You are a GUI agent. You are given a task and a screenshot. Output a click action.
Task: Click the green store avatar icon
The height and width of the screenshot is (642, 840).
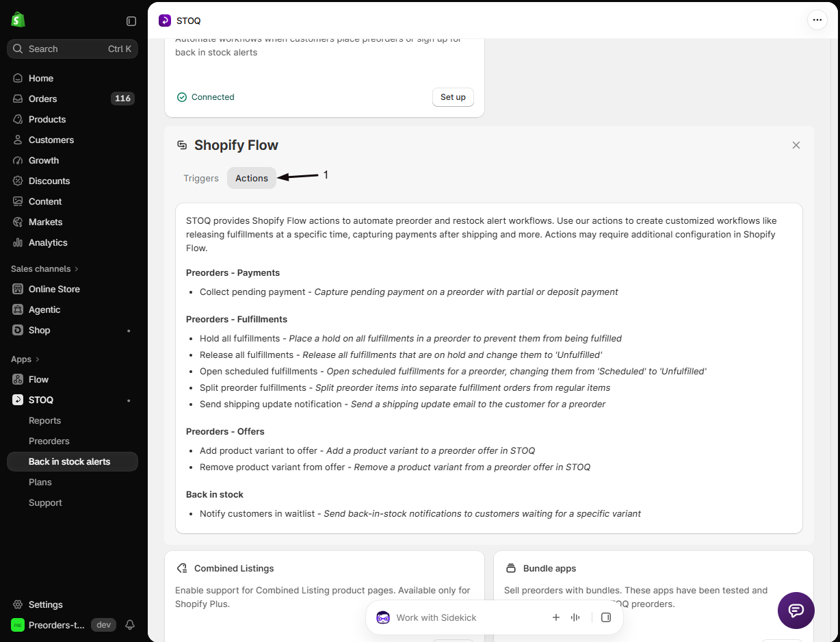[x=18, y=625]
